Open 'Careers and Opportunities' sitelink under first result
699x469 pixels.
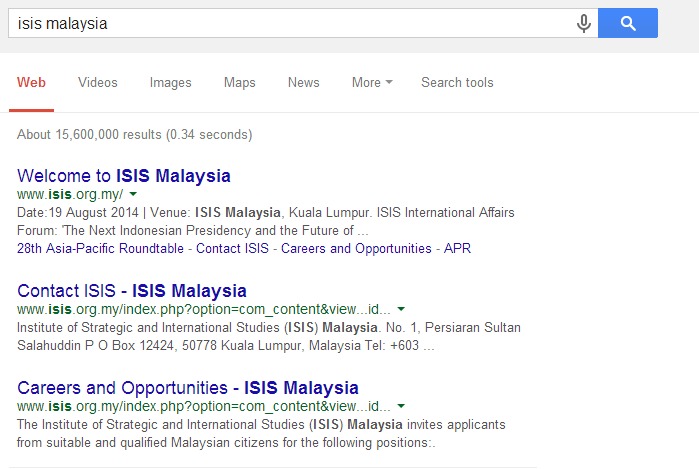click(x=356, y=248)
